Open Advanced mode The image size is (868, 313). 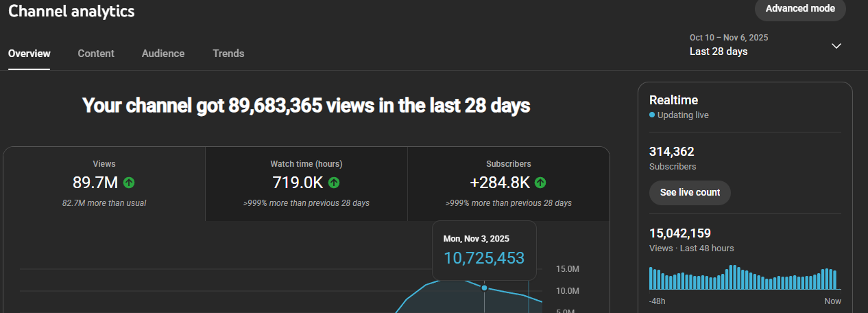[x=800, y=9]
